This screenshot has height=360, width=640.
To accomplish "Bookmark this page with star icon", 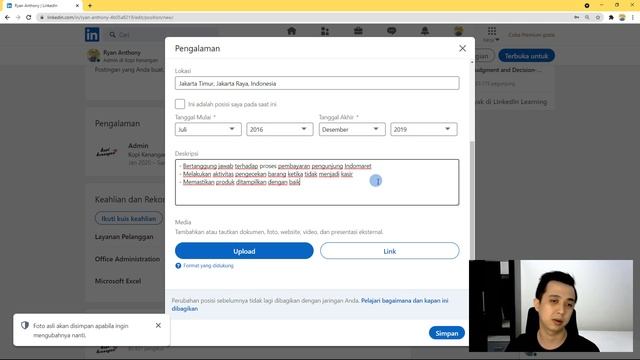I will click(598, 17).
